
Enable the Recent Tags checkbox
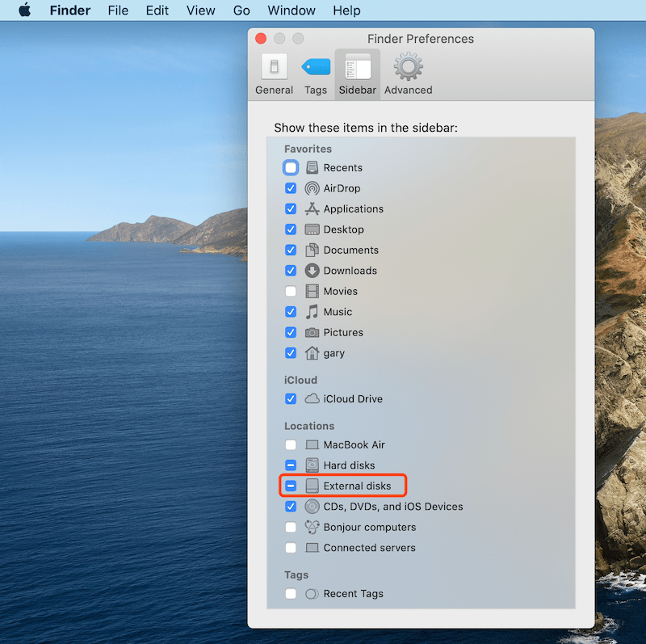291,594
